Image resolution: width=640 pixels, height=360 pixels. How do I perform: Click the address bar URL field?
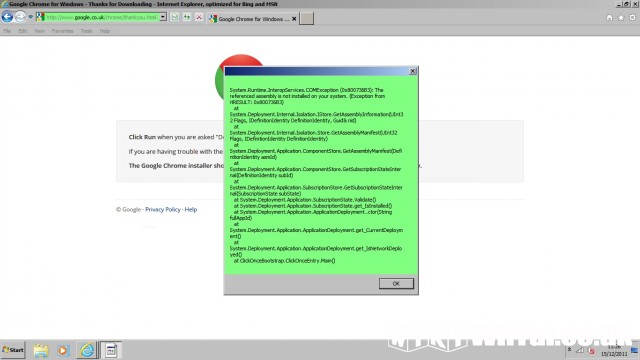102,17
